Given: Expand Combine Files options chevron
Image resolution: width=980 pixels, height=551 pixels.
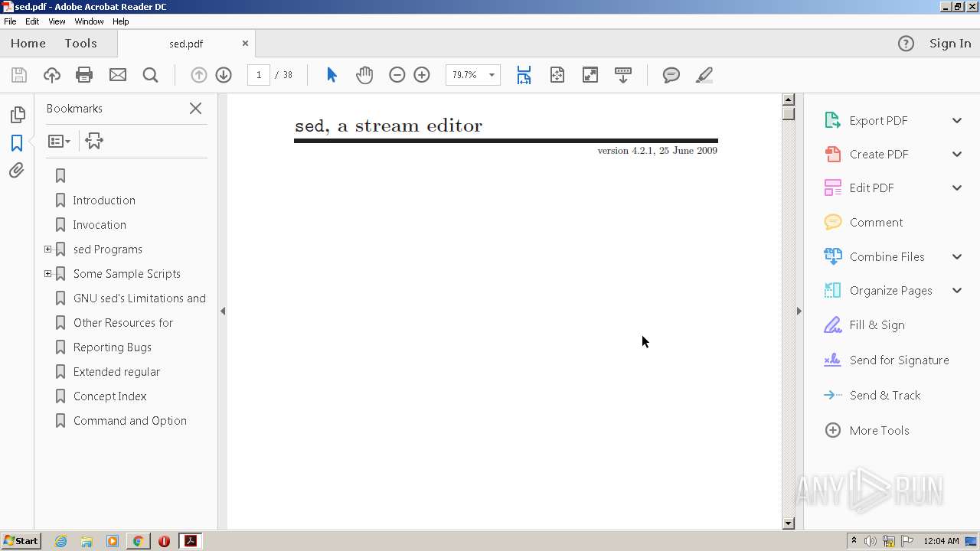Looking at the screenshot, I should tap(957, 257).
